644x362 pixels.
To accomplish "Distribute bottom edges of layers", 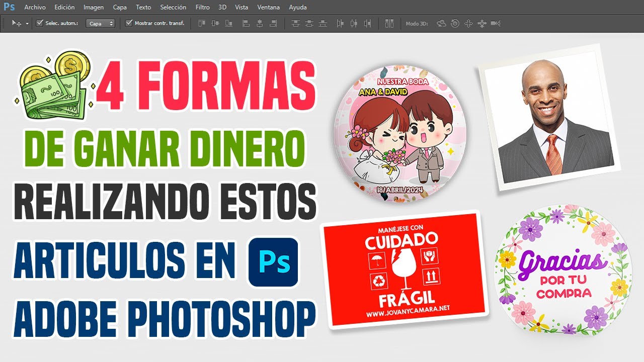I will click(323, 23).
